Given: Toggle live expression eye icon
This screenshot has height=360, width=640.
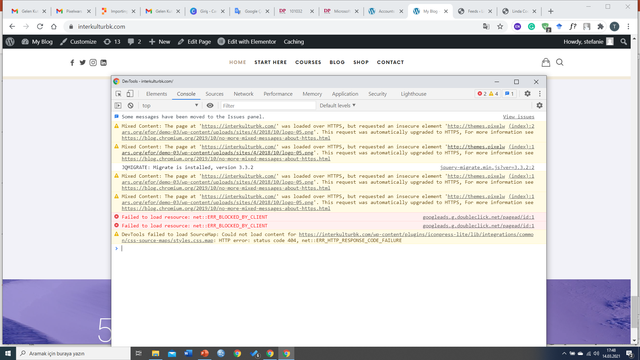Looking at the screenshot, I should [x=210, y=105].
